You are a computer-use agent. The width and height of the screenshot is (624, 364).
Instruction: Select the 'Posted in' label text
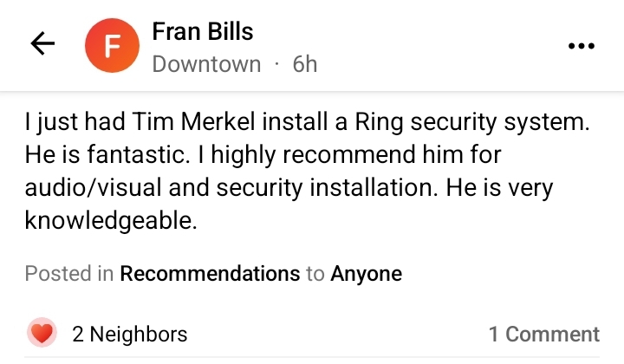pyautogui.click(x=69, y=274)
